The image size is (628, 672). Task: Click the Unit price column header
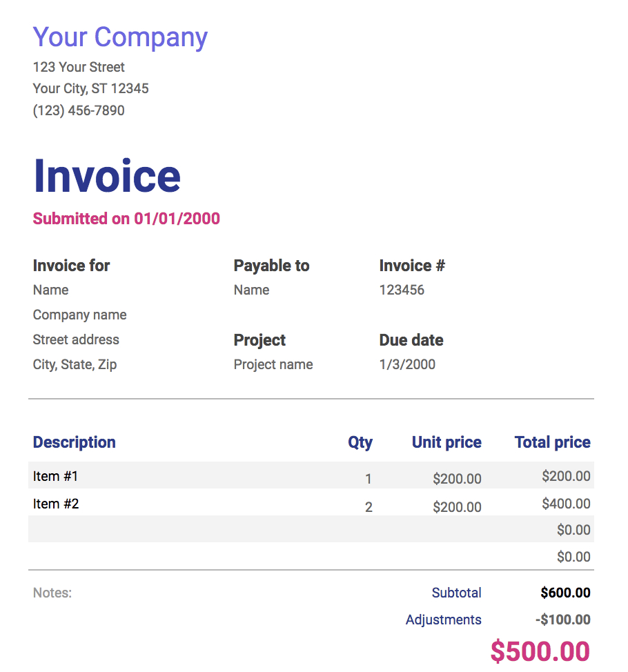tap(447, 442)
